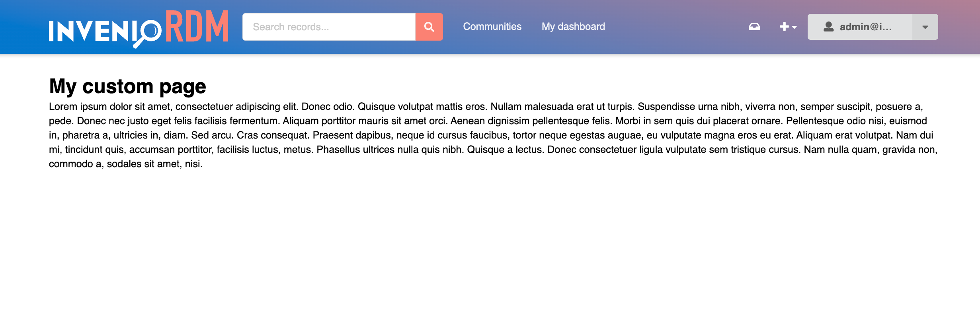This screenshot has height=332, width=980.
Task: Click the coral RDM part of logo
Action: (x=197, y=26)
